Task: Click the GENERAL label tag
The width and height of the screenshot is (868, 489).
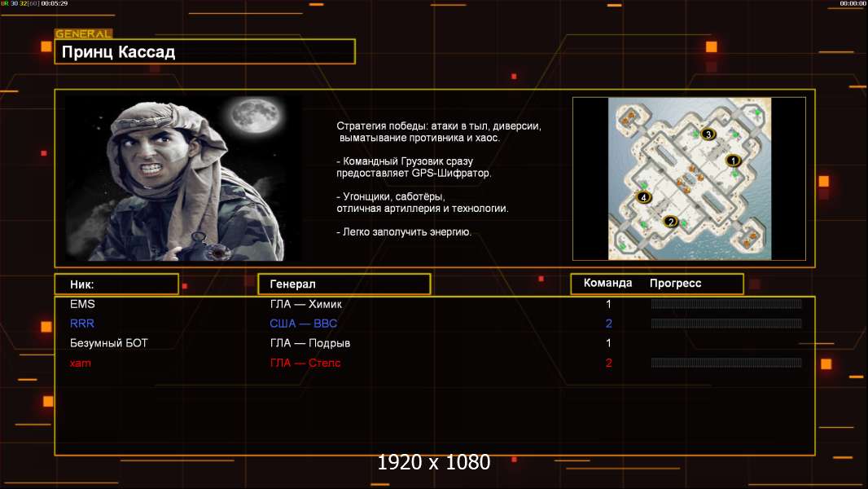Action: 83,33
